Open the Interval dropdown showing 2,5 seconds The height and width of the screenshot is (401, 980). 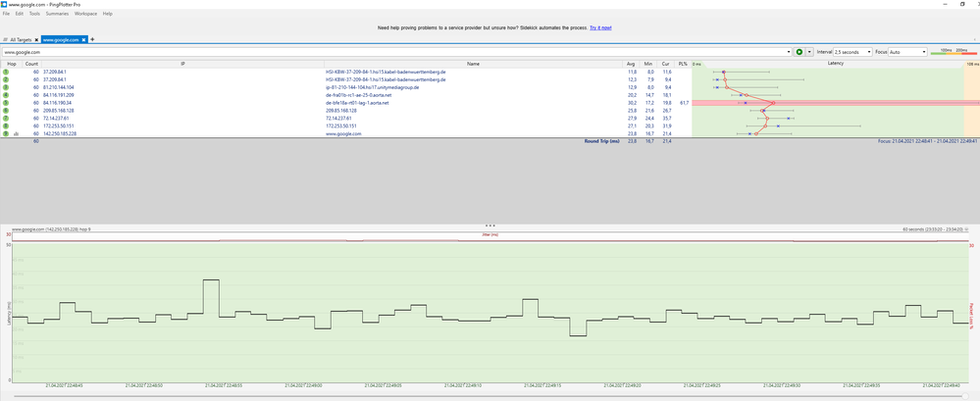coord(852,53)
